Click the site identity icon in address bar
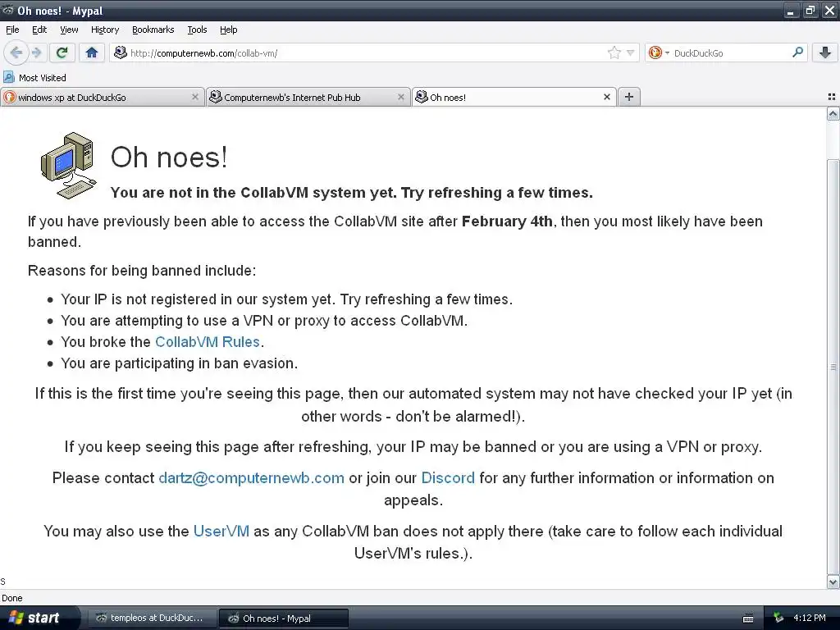840x630 pixels. tap(121, 52)
